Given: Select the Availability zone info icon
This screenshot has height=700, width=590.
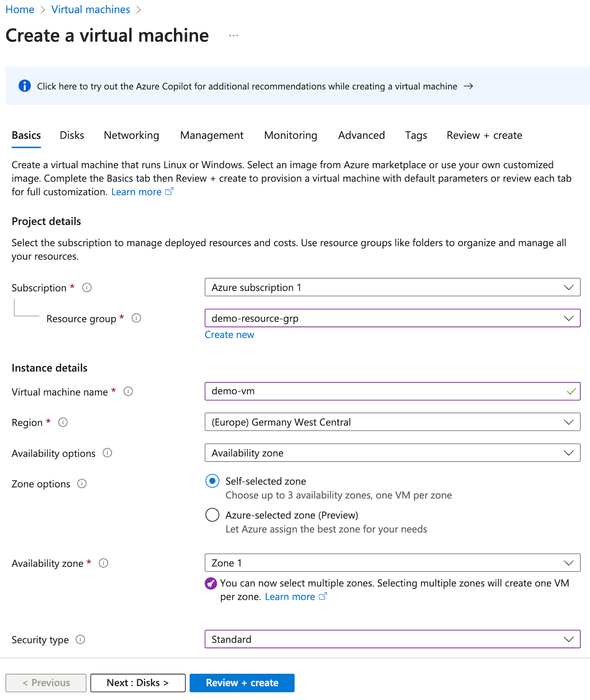Looking at the screenshot, I should click(x=103, y=563).
